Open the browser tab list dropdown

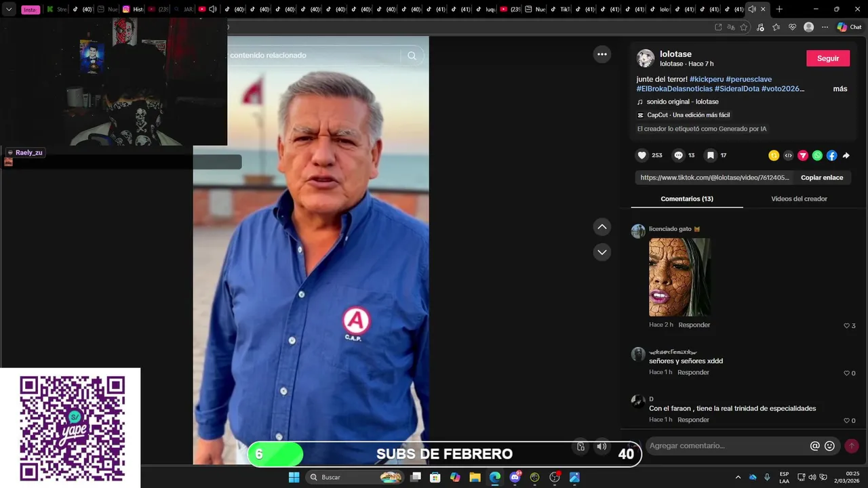tap(9, 9)
